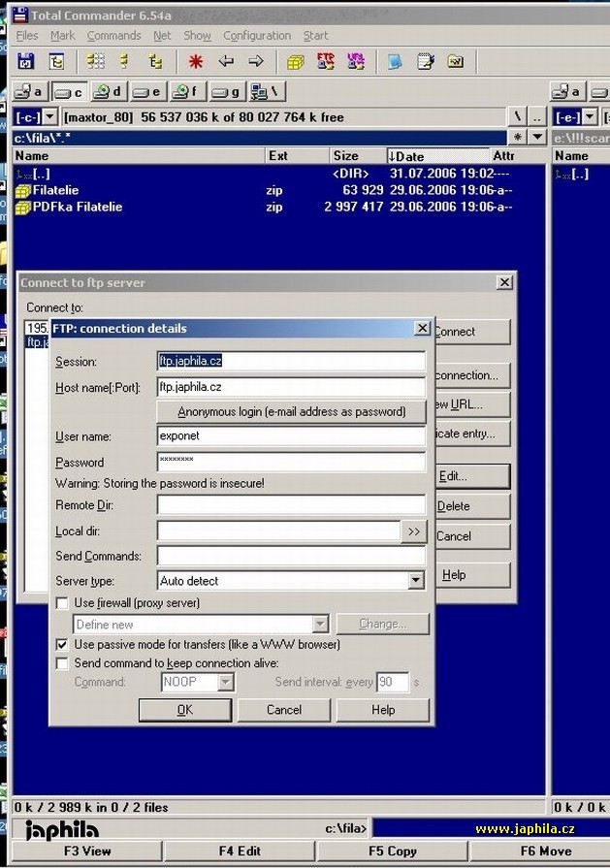
Task: Click into the User name field
Action: pos(292,435)
